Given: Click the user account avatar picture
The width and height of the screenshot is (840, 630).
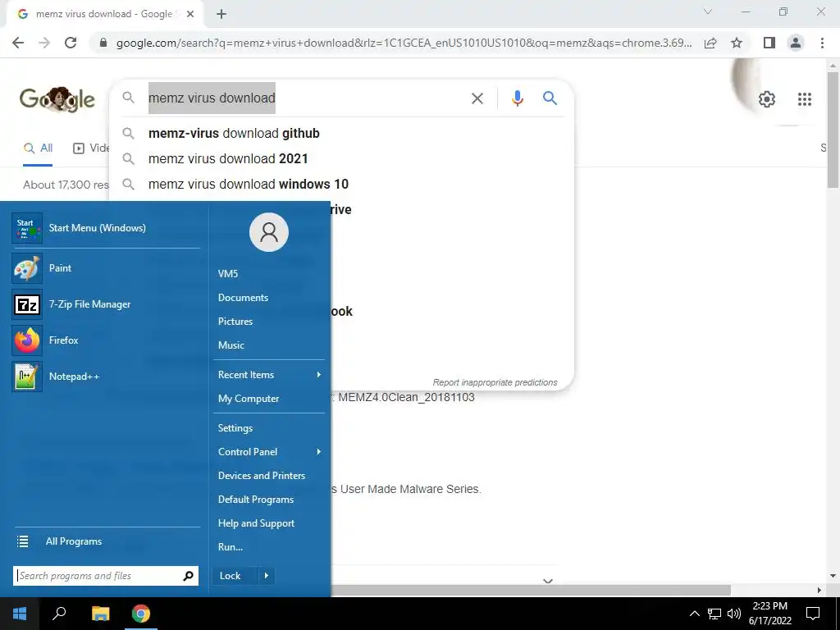Looking at the screenshot, I should (x=269, y=232).
